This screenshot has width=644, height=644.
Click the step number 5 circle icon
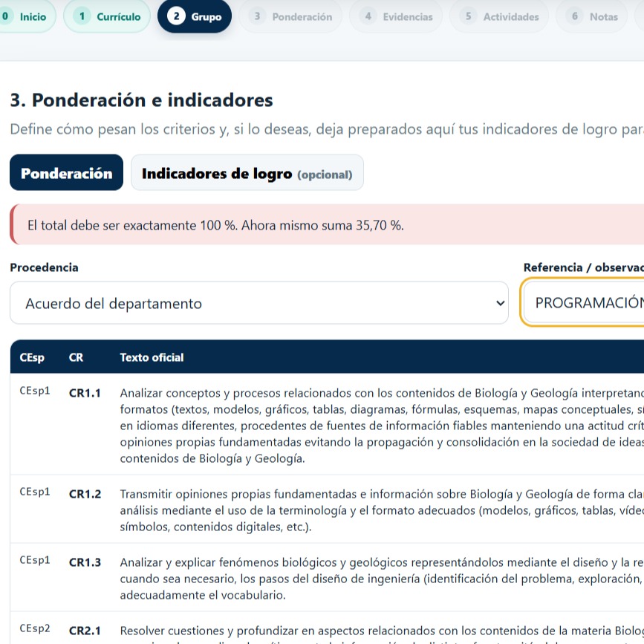point(468,16)
